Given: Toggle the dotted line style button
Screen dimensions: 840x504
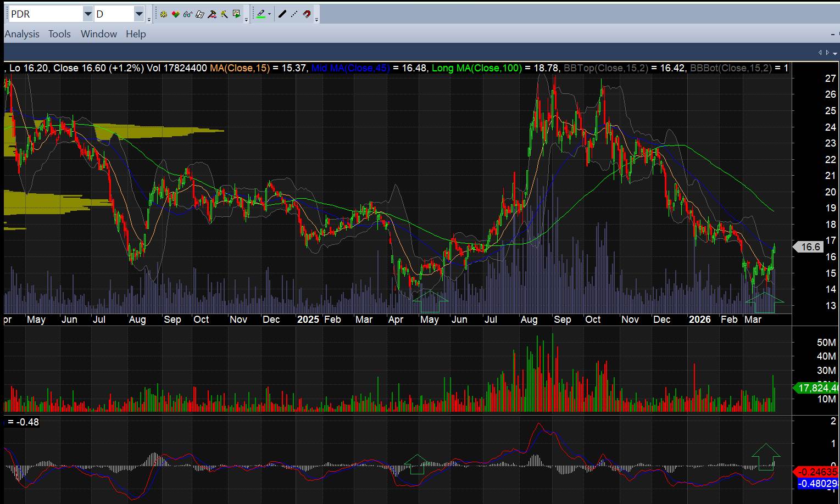Looking at the screenshot, I should 294,14.
